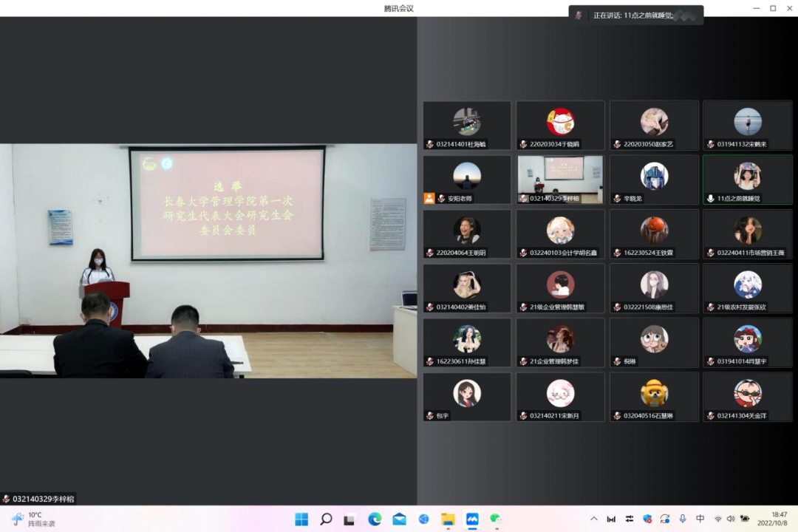Image resolution: width=798 pixels, height=532 pixels.
Task: Open the taskbar clock showing 18:47
Action: (x=772, y=519)
